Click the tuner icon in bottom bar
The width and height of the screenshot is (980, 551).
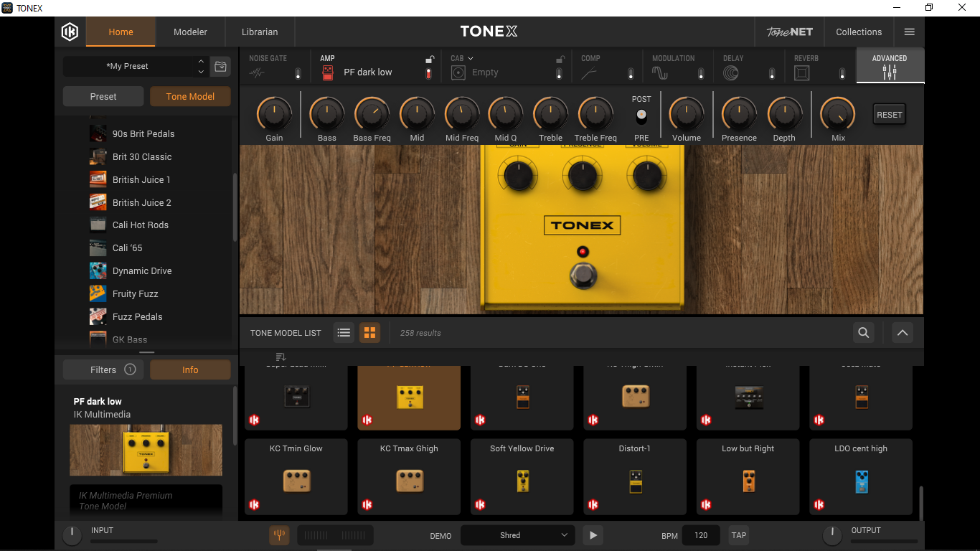tap(280, 535)
